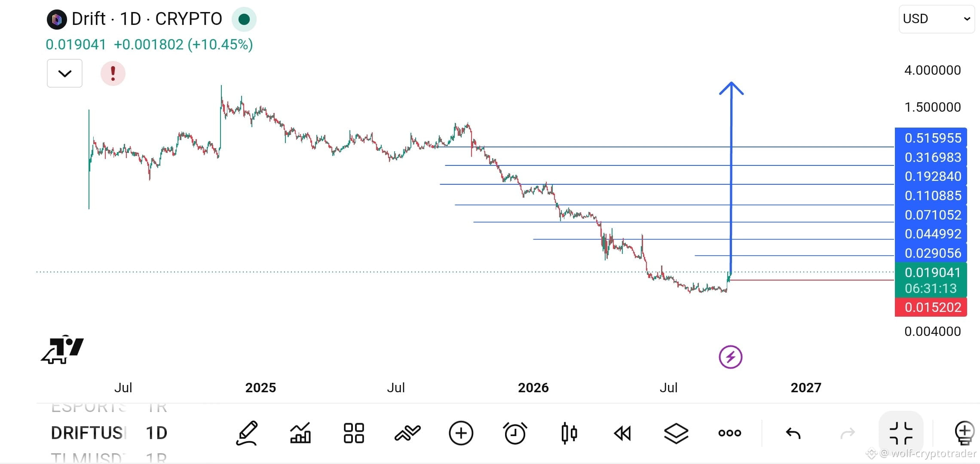Open the indicator templates zigzag icon
This screenshot has height=464, width=980.
tap(407, 433)
